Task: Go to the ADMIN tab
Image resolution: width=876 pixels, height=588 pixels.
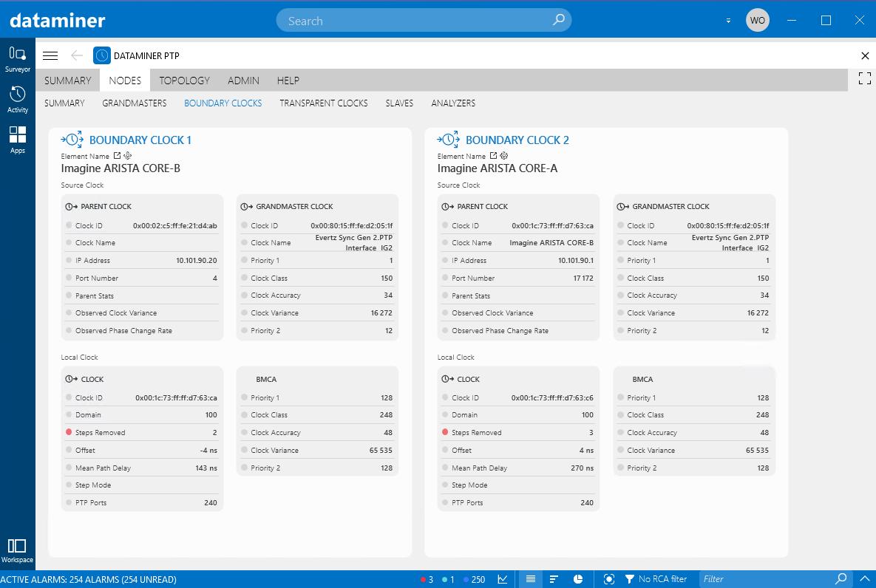Action: [244, 81]
